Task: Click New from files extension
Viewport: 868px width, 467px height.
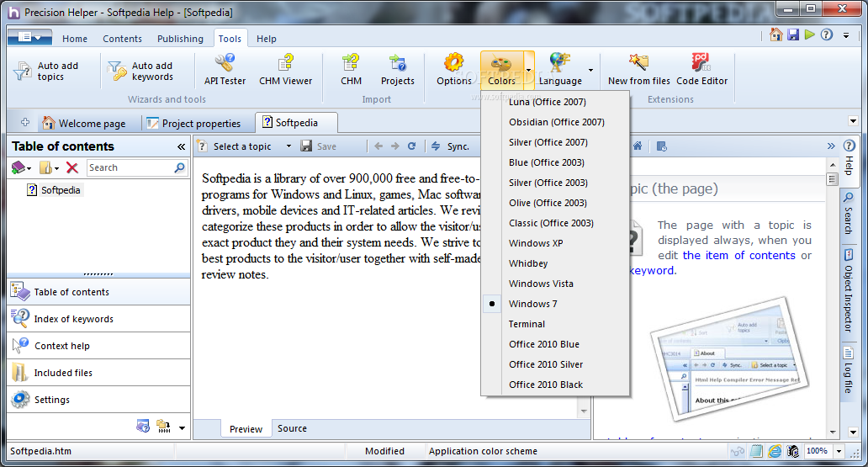Action: (x=639, y=70)
